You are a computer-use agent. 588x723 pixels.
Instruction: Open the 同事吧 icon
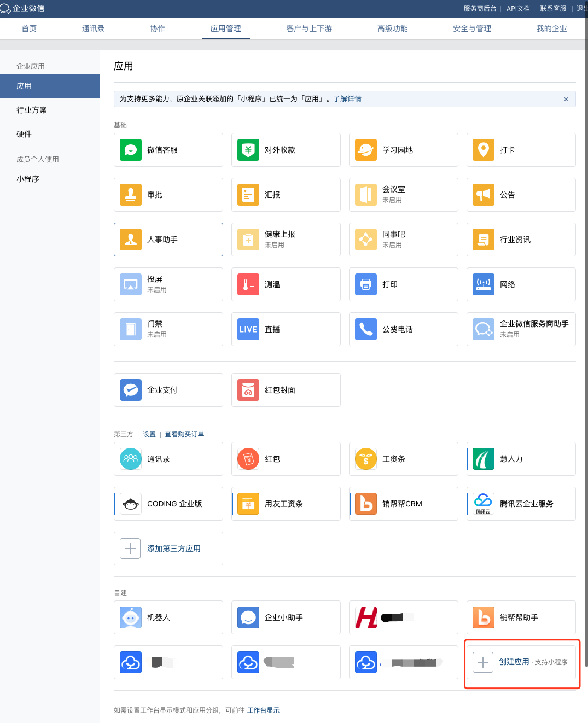point(366,240)
